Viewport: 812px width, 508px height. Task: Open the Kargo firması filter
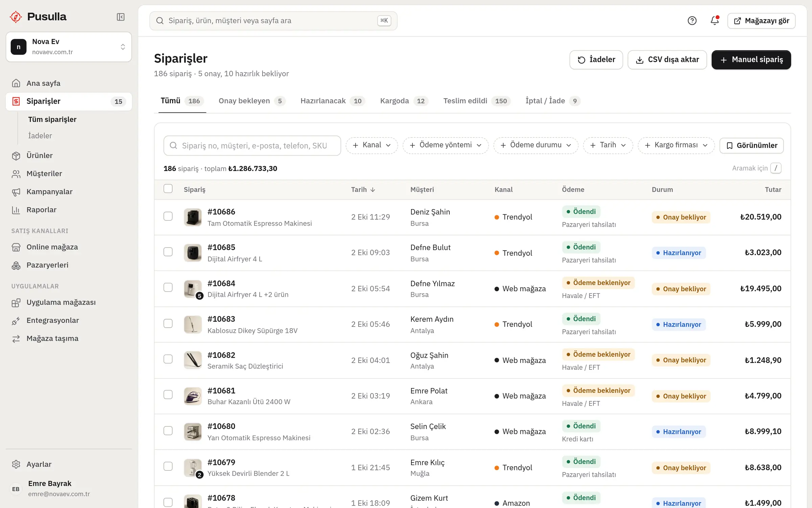click(676, 145)
